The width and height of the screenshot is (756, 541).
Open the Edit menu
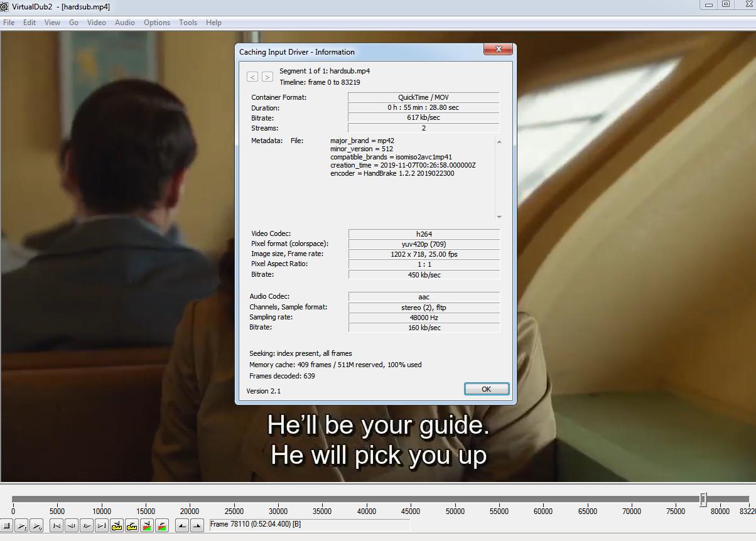pyautogui.click(x=30, y=22)
